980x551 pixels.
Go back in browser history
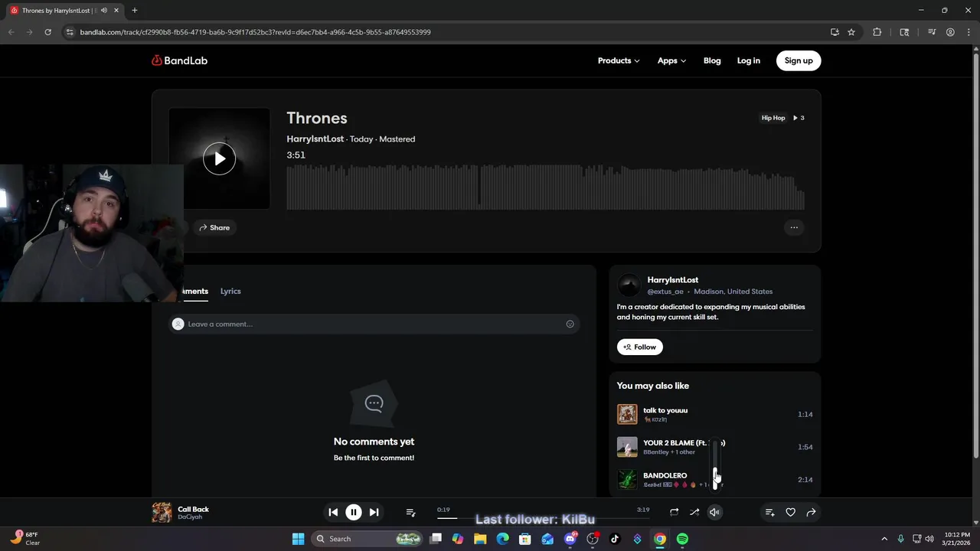[11, 32]
